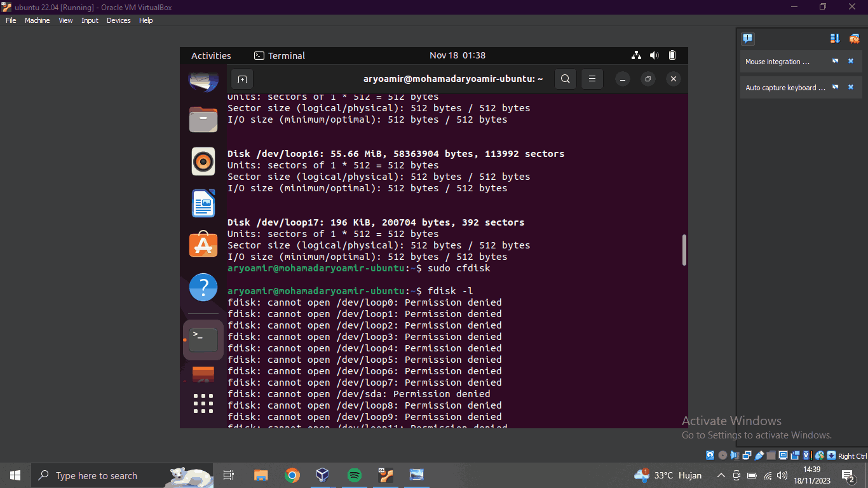
Task: Show Applications grid in the Ubuntu dock
Action: point(203,403)
